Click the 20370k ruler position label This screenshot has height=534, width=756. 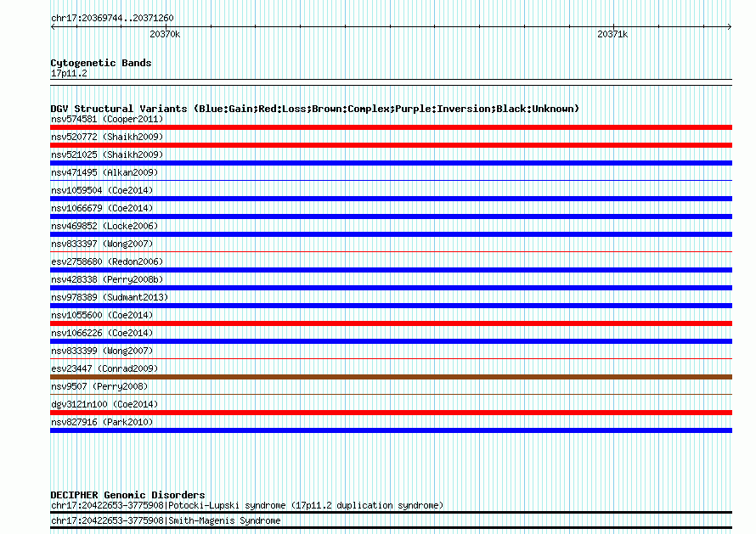(x=165, y=34)
